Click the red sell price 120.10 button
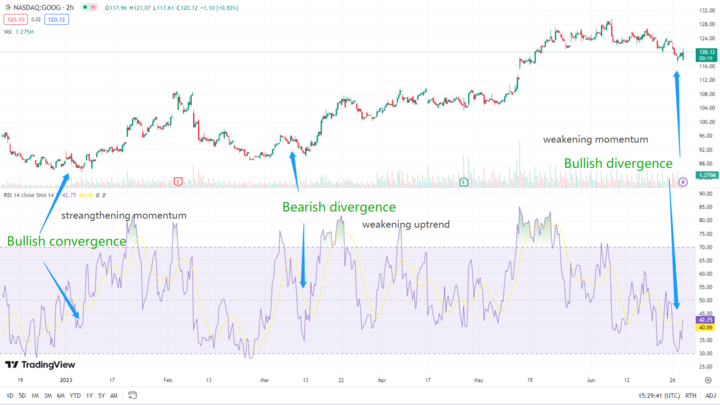 click(x=16, y=19)
